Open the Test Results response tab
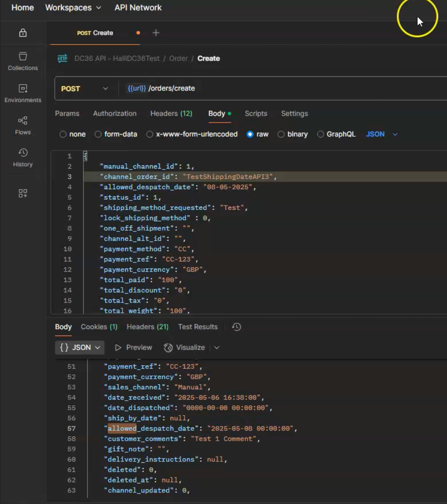 click(x=198, y=327)
